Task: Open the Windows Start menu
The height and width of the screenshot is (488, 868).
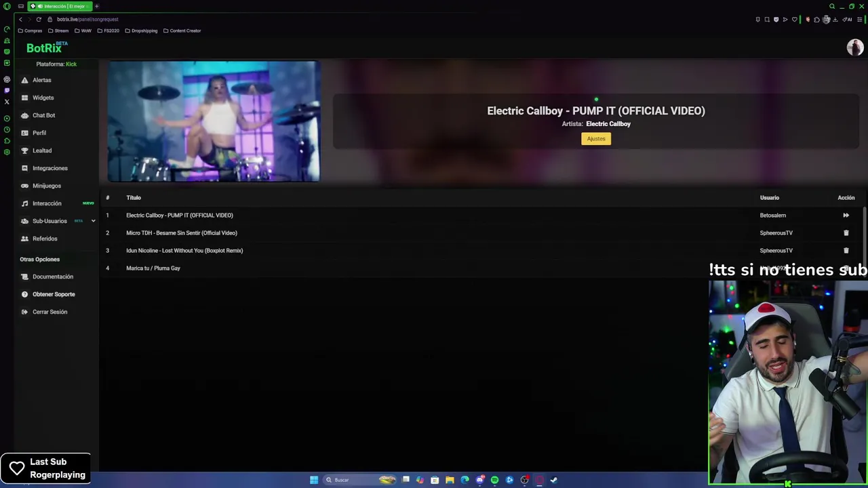Action: 314,480
